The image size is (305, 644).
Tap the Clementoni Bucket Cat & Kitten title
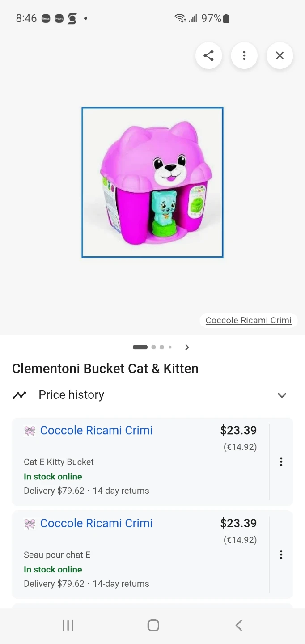[105, 369]
